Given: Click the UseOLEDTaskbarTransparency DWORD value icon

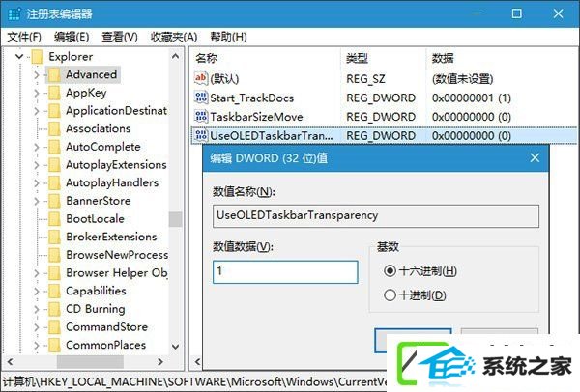Looking at the screenshot, I should tap(201, 135).
